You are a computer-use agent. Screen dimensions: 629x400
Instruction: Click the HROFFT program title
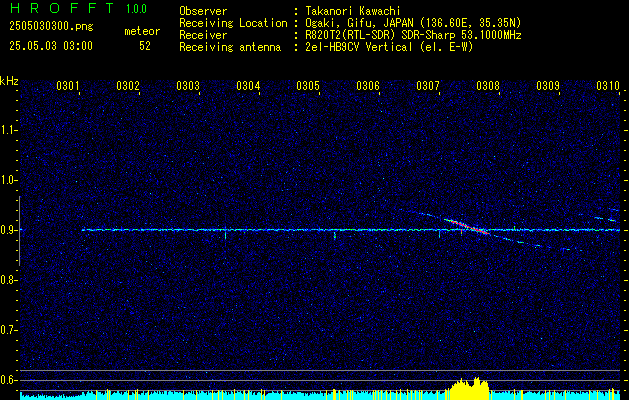pos(61,8)
